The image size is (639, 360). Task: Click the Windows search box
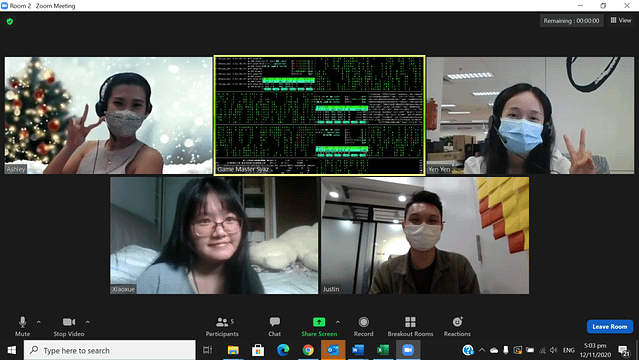click(x=110, y=350)
